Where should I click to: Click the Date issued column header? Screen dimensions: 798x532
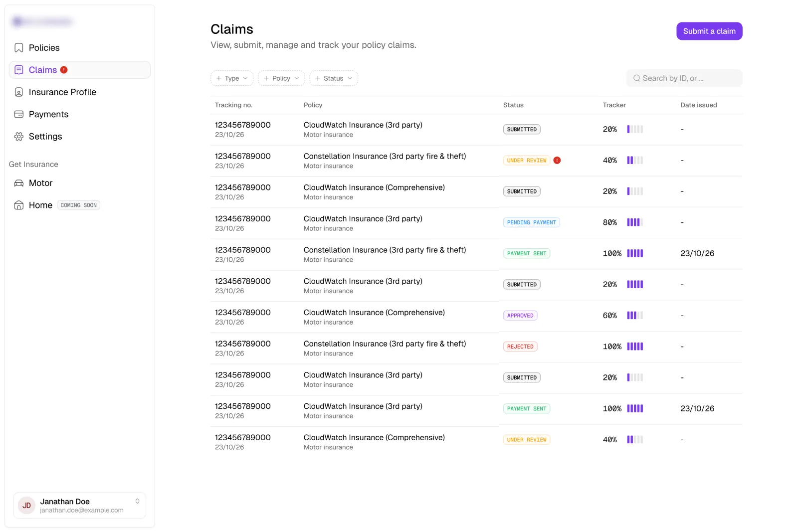pyautogui.click(x=699, y=105)
